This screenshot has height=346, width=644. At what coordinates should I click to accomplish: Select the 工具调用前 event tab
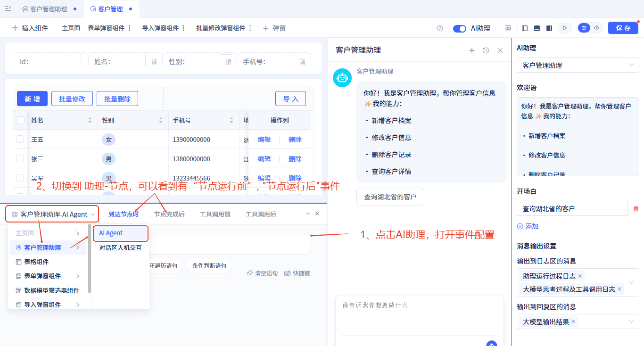pos(215,214)
